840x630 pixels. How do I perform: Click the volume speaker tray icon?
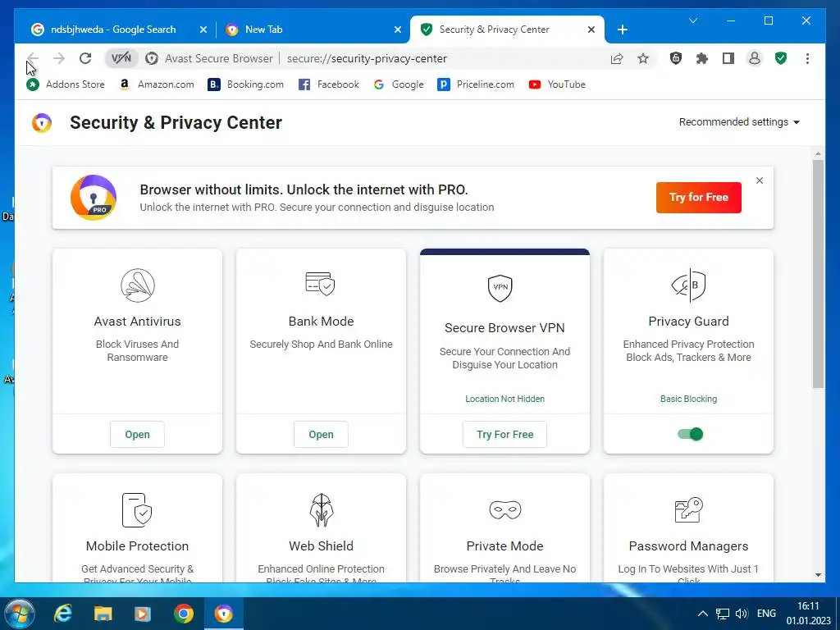pos(742,614)
